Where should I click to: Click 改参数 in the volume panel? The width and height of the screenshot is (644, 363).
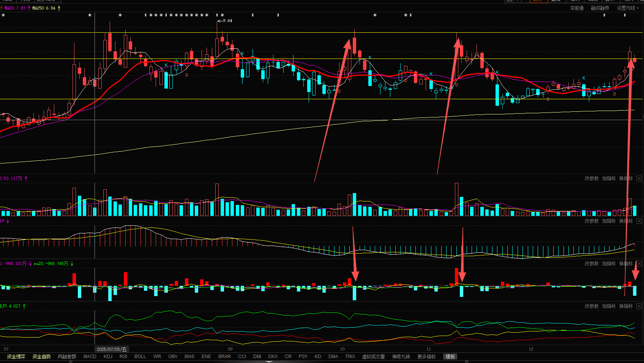click(x=591, y=178)
